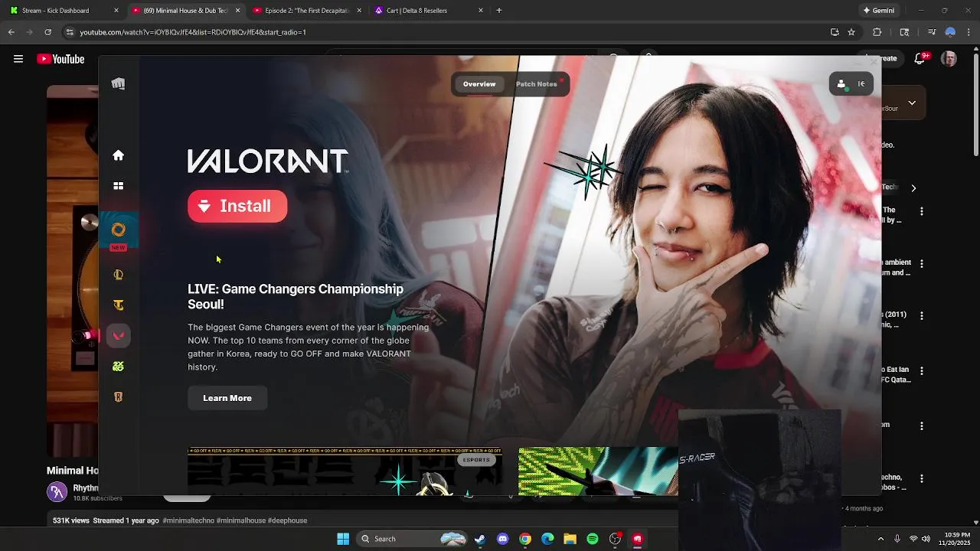980x551 pixels.
Task: Show next filter chips with the arrow
Action: click(x=913, y=188)
